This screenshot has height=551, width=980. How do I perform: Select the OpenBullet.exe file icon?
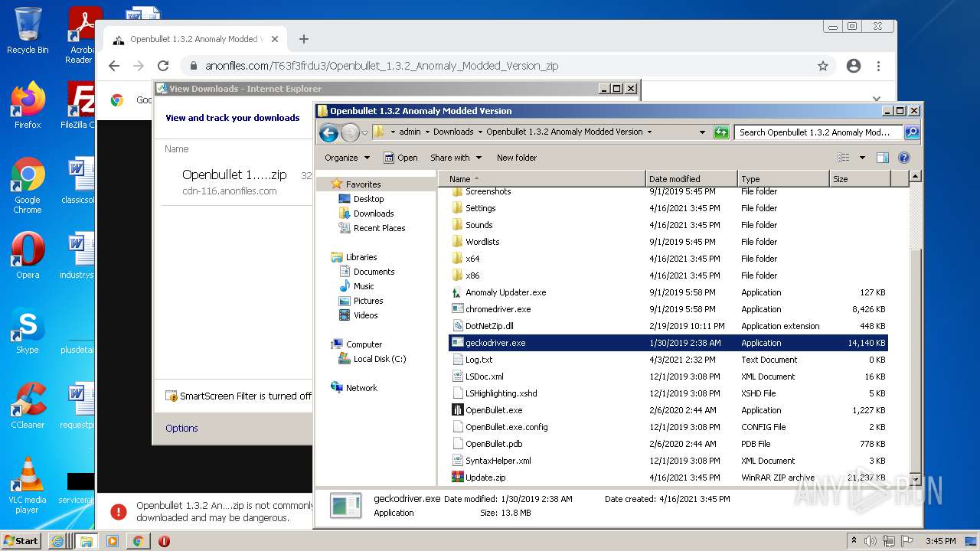pyautogui.click(x=458, y=410)
